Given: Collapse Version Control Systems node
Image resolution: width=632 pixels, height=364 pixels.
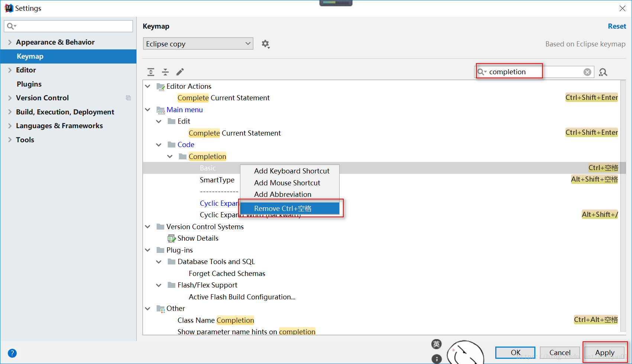Looking at the screenshot, I should coord(148,227).
